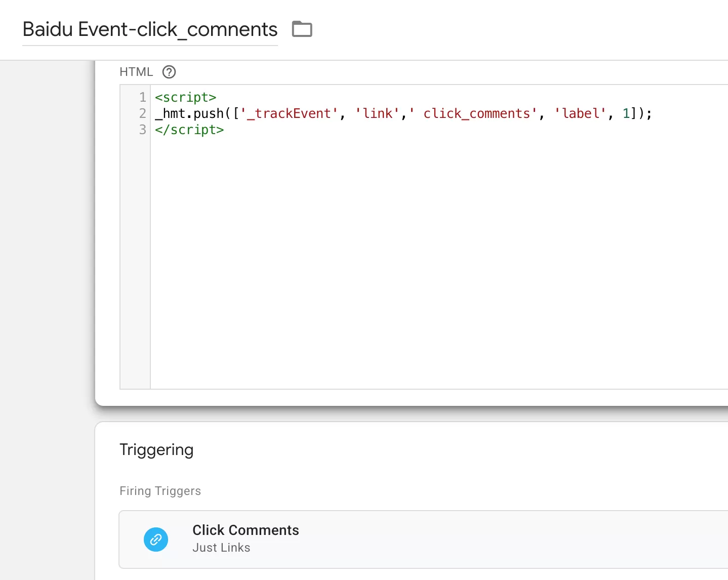Image resolution: width=728 pixels, height=580 pixels.
Task: Click the folder icon beside the tag name
Action: [302, 29]
